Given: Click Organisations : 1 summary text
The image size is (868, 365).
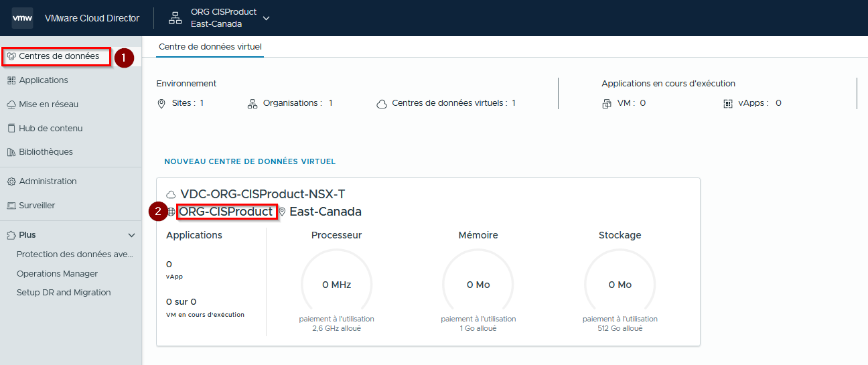Looking at the screenshot, I should (298, 103).
